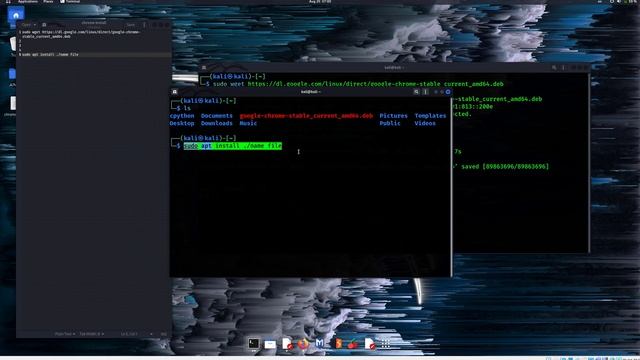Screen dimensions: 640x360
Task: Click 'Downloads' in ls output
Action: click(216, 123)
